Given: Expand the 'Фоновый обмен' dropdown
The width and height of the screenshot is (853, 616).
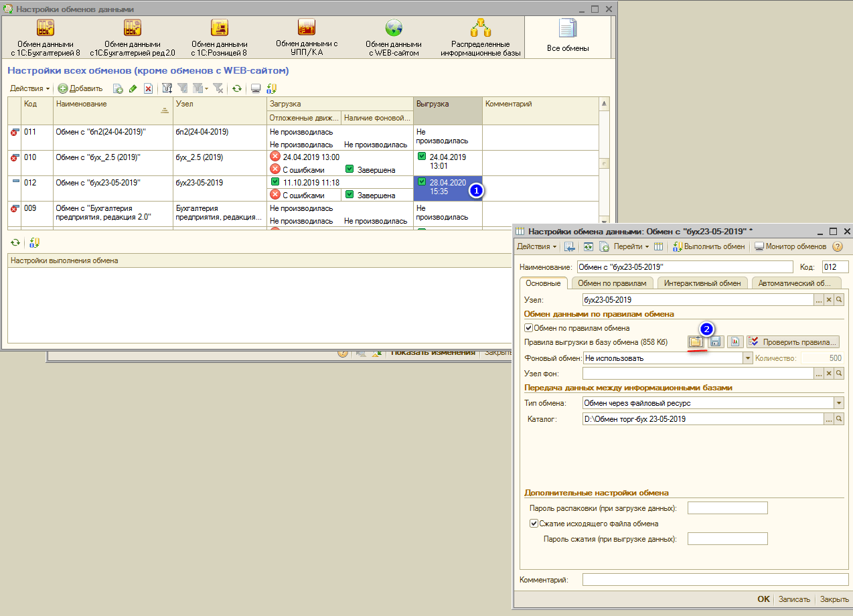Looking at the screenshot, I should coord(748,358).
